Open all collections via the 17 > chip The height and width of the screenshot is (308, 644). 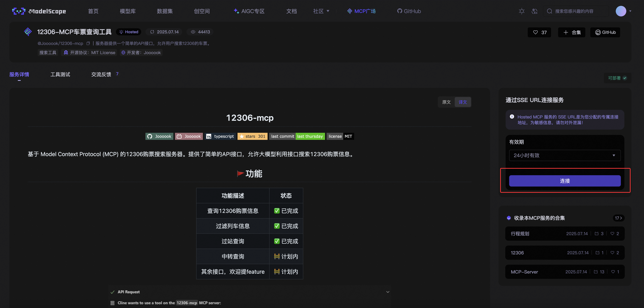coord(619,218)
